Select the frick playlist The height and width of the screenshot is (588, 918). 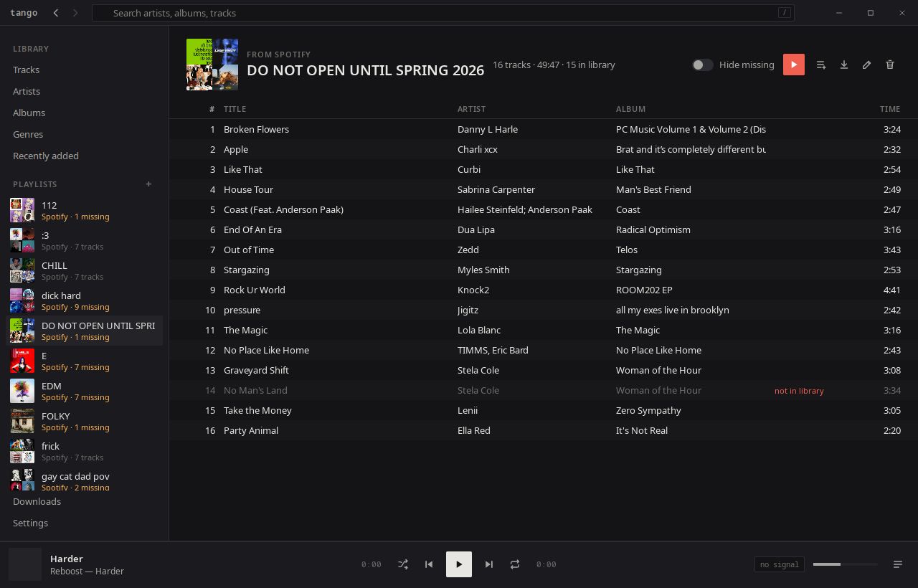point(85,451)
